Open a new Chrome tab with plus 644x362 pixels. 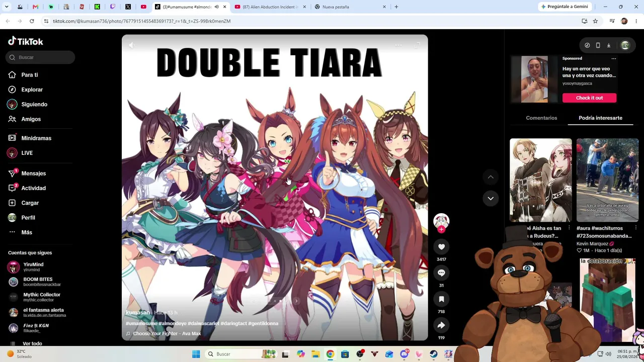[396, 7]
